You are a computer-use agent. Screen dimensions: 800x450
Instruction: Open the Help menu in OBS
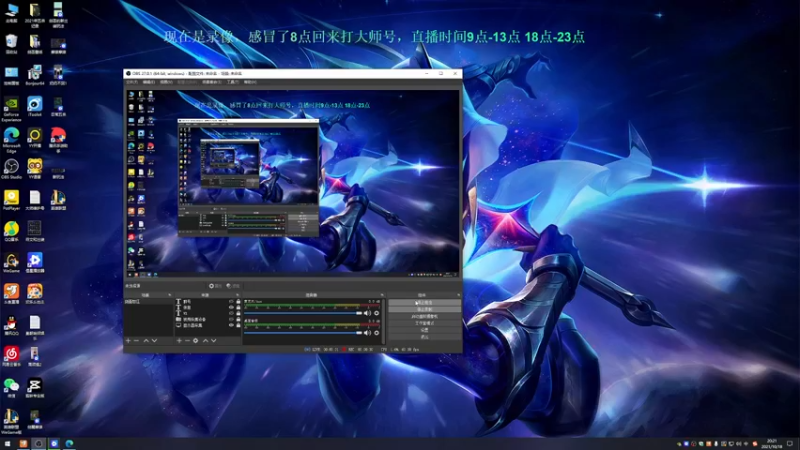249,82
